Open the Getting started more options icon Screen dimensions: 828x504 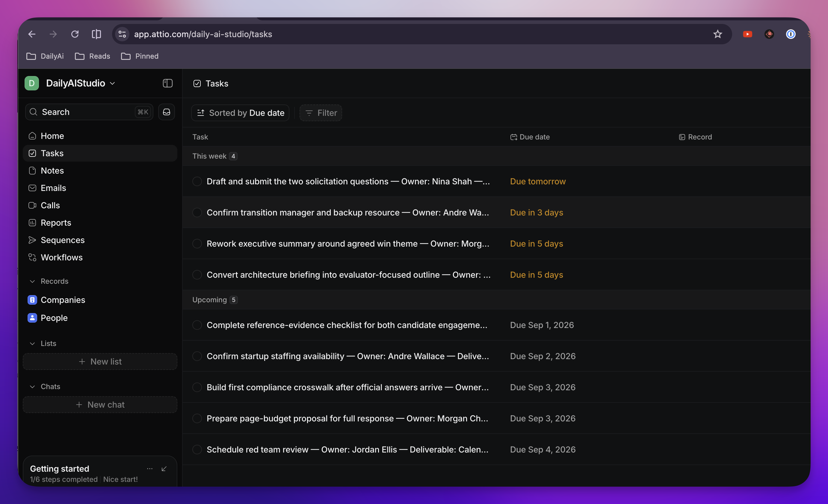[x=150, y=468]
